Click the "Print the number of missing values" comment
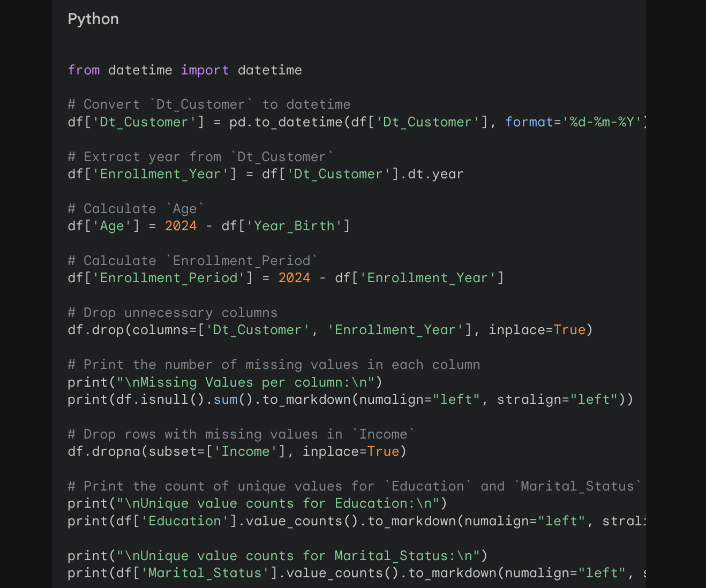Image resolution: width=706 pixels, height=588 pixels. [x=274, y=365]
